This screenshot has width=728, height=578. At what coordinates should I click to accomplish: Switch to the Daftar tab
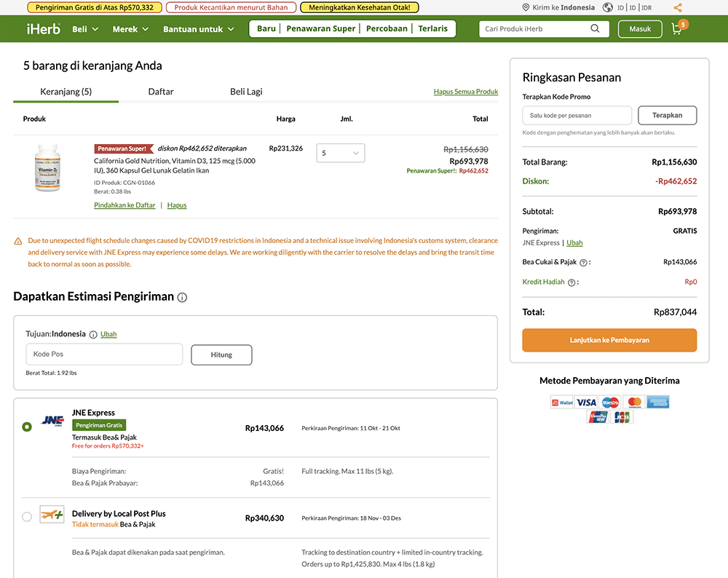pos(161,92)
